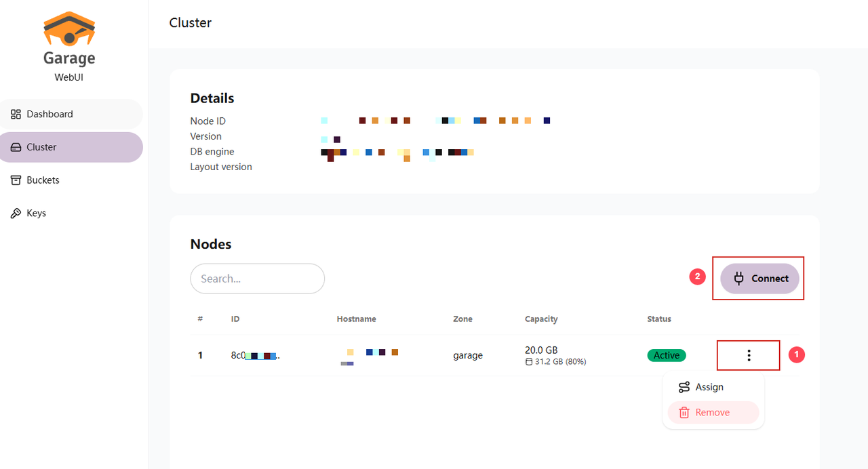Focus the node Search field

[x=257, y=279]
